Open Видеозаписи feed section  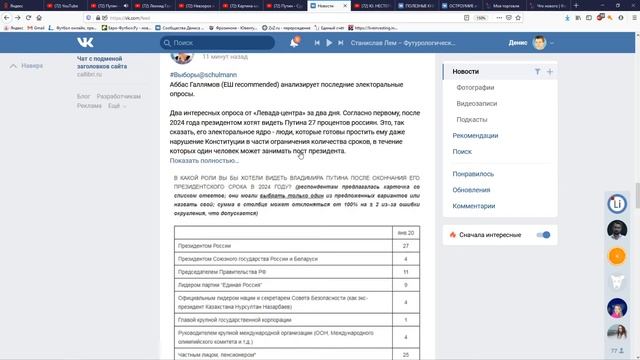[x=477, y=103]
